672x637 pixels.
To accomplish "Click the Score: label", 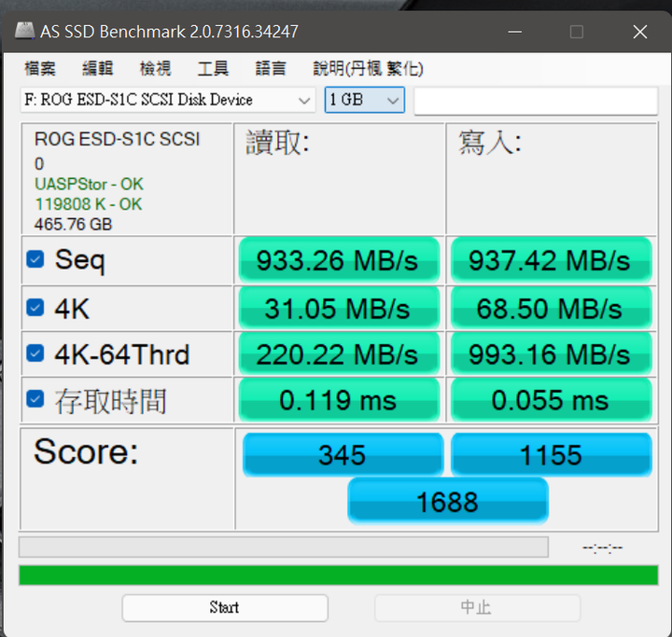I will pyautogui.click(x=86, y=451).
